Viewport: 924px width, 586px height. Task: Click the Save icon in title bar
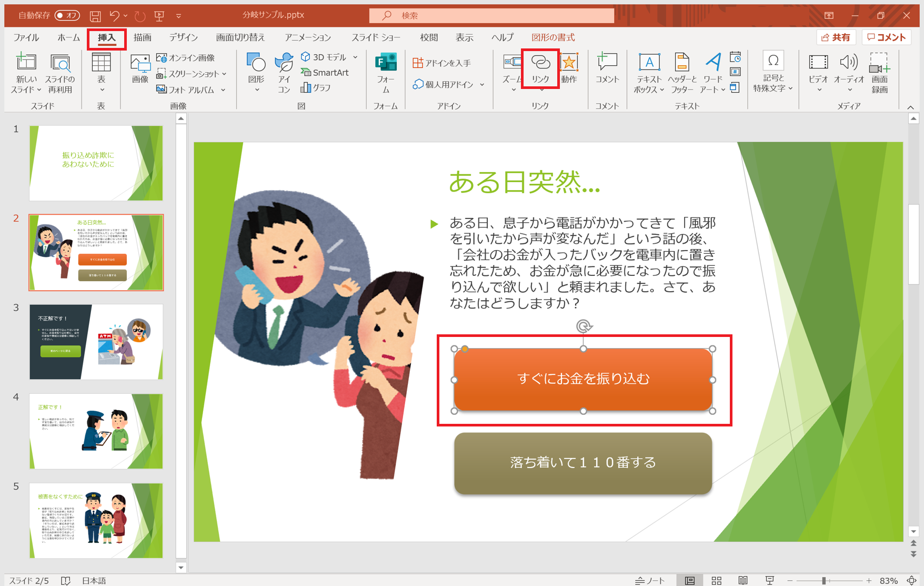click(x=95, y=16)
